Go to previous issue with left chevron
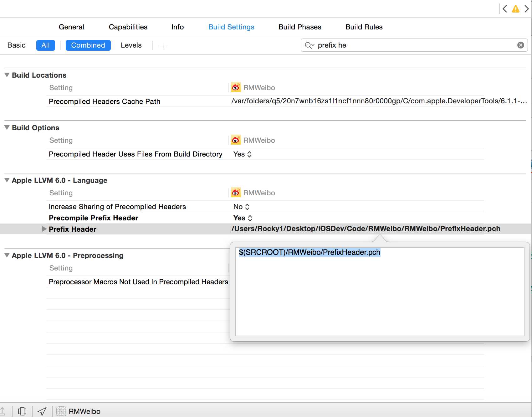This screenshot has width=532, height=417. [504, 9]
